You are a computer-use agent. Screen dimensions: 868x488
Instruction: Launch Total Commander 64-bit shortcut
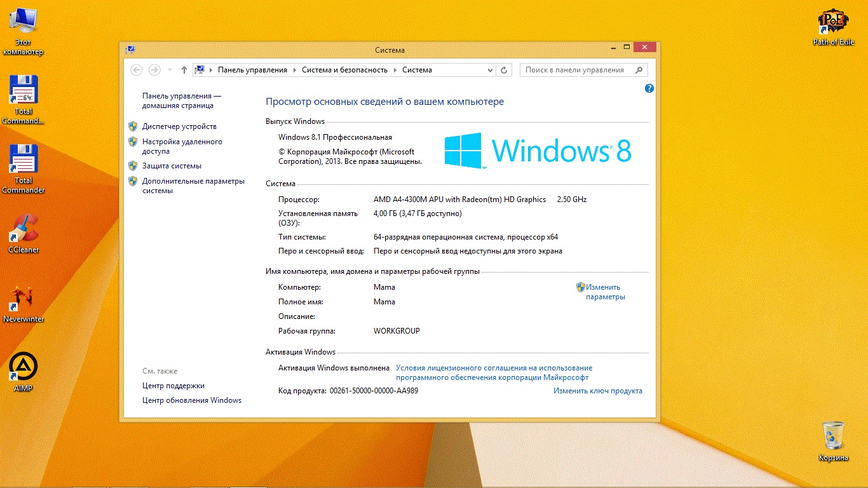coord(24,92)
